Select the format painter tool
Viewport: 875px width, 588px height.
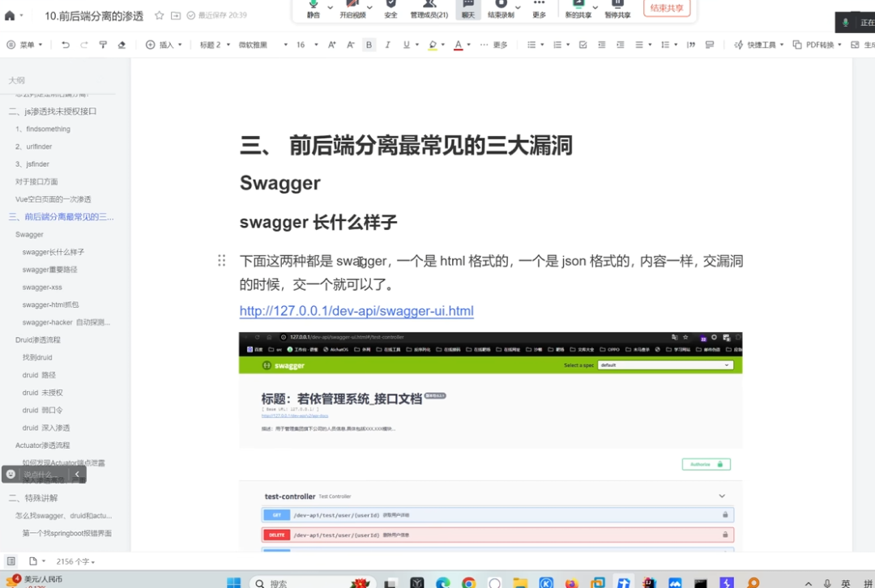click(x=103, y=45)
